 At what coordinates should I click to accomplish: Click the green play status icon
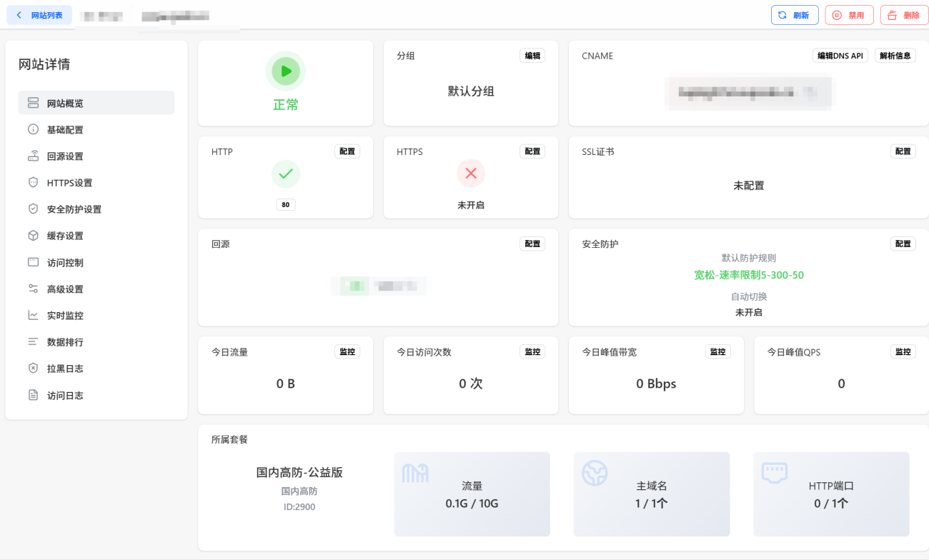point(286,71)
